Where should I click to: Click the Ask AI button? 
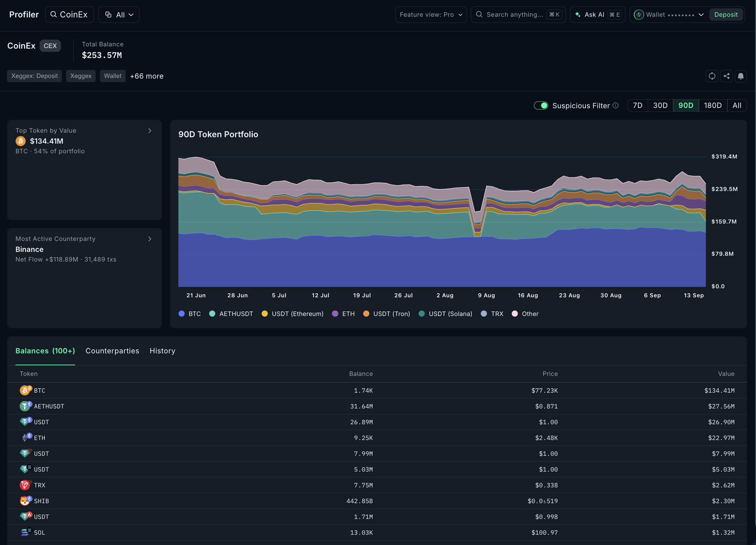[x=597, y=15]
